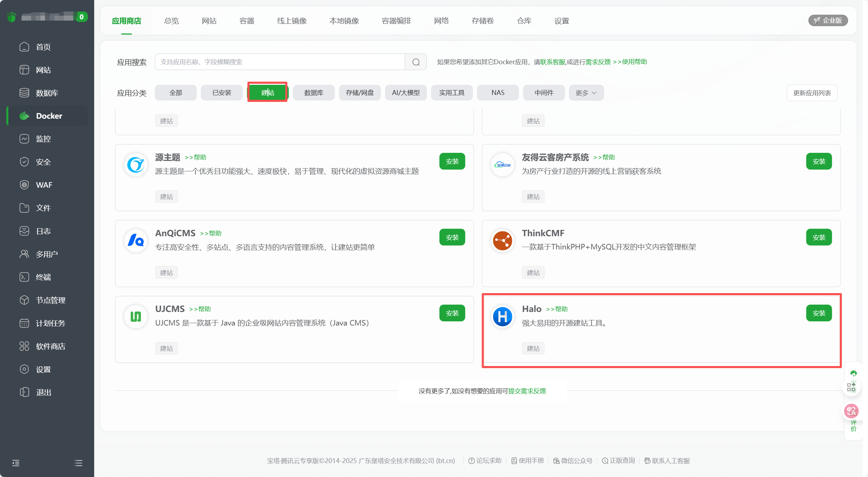Click the WAF shield icon
This screenshot has height=477, width=868.
coord(24,185)
